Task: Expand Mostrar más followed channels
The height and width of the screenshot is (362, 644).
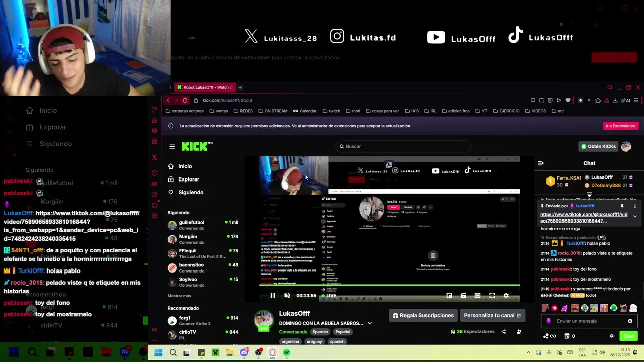Action: tap(179, 296)
